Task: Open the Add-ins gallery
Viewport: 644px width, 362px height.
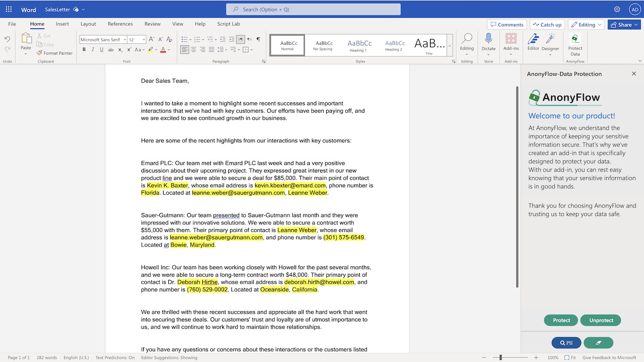Action: 511,39
